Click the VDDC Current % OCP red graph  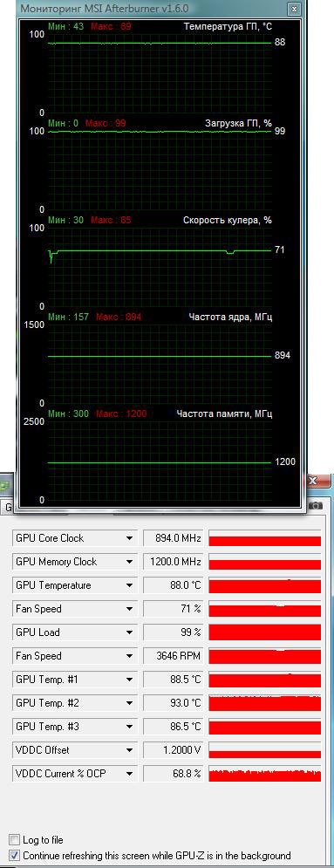point(265,773)
